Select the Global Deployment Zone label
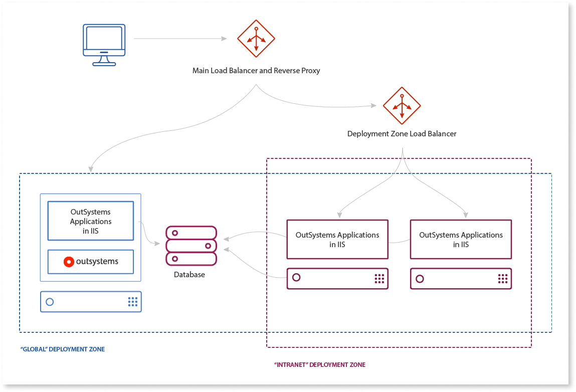This screenshot has width=576, height=392. pos(62,349)
